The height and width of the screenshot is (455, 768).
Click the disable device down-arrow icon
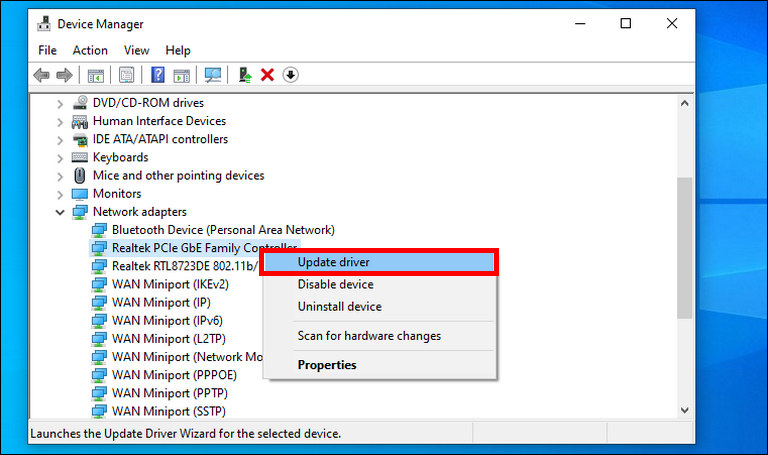point(290,75)
